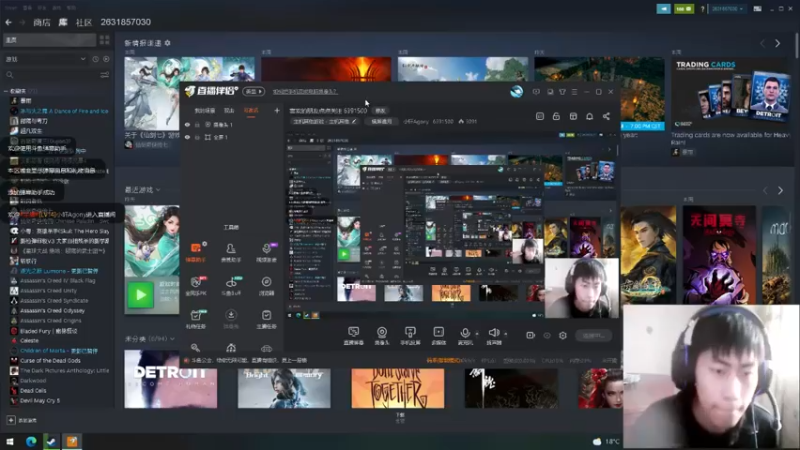800x450 pixels.
Task: Switch Steam library to grid collections view
Action: coord(105,40)
